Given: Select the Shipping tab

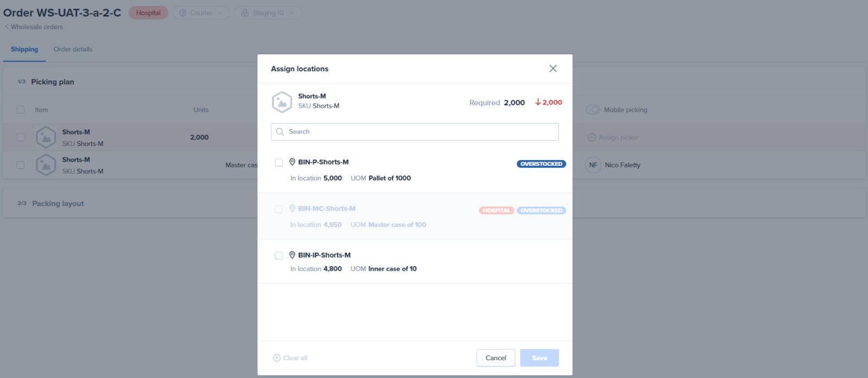Looking at the screenshot, I should click(24, 49).
